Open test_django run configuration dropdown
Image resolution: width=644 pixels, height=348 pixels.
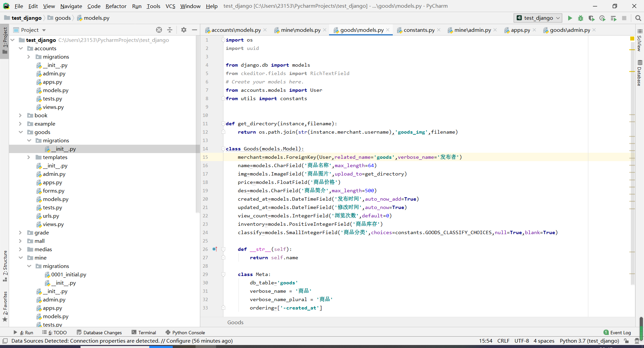click(x=538, y=18)
